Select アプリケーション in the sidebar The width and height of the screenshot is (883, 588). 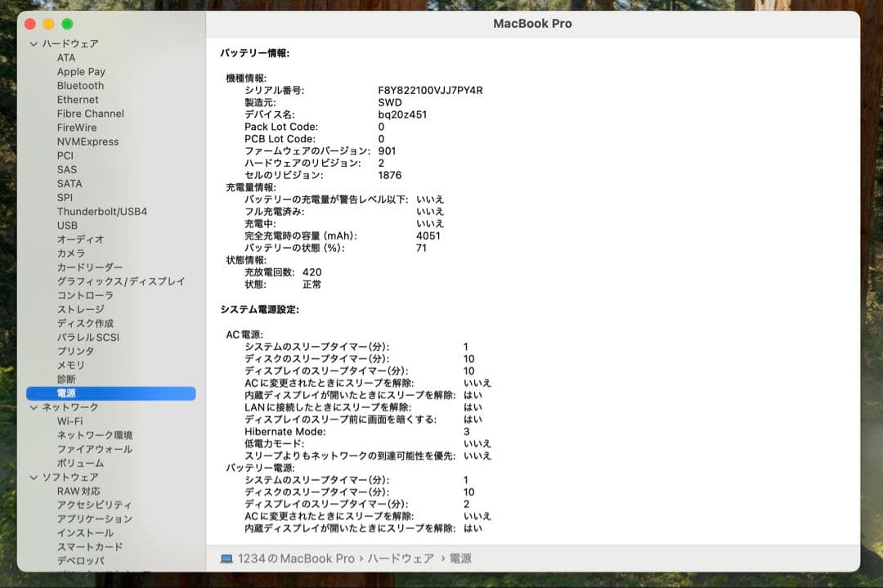95,519
